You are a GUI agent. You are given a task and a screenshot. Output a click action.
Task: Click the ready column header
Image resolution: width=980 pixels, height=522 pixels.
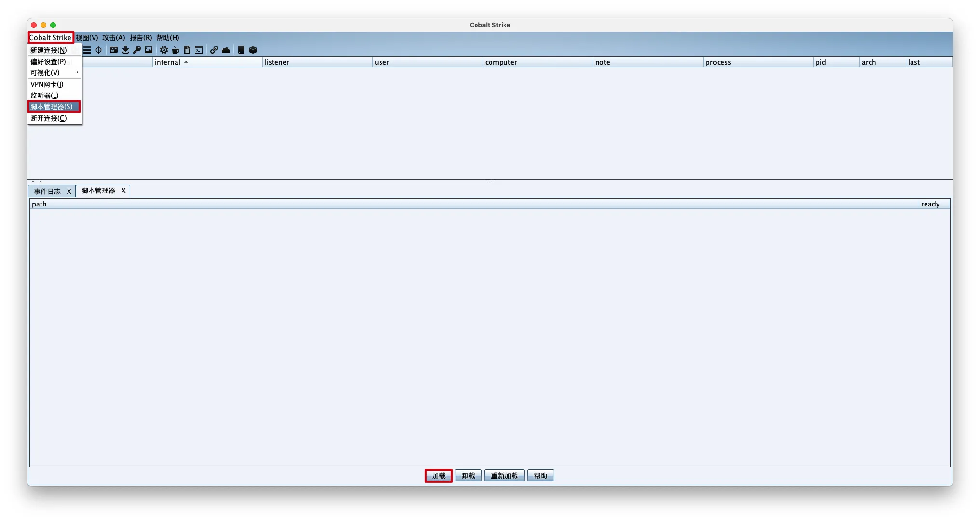[930, 204]
